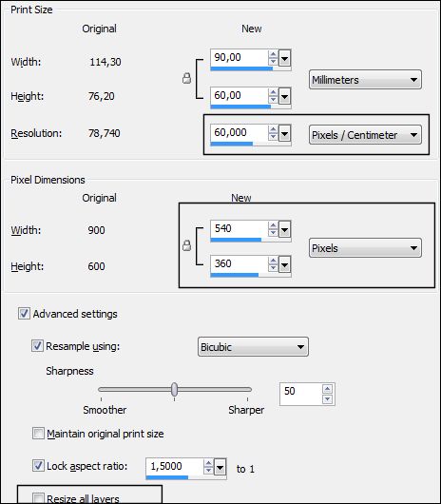Open the pixel height 360 slider arrow

click(284, 265)
